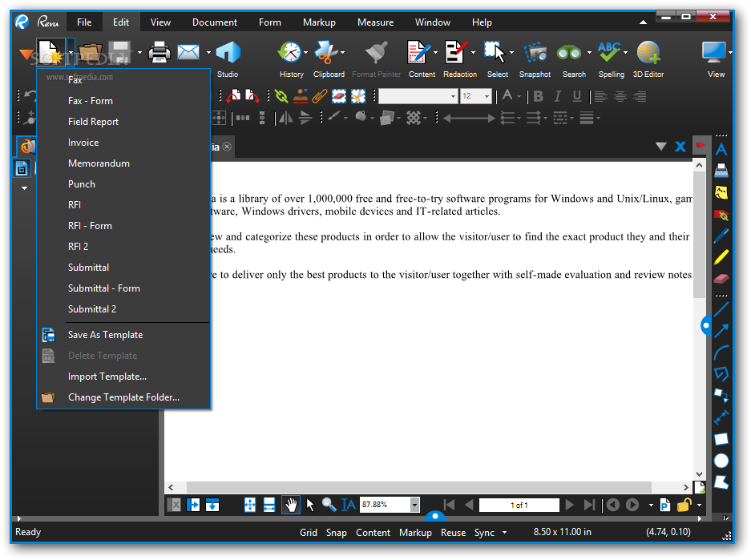Click the View monitor icon
This screenshot has height=560, width=751.
[x=714, y=53]
